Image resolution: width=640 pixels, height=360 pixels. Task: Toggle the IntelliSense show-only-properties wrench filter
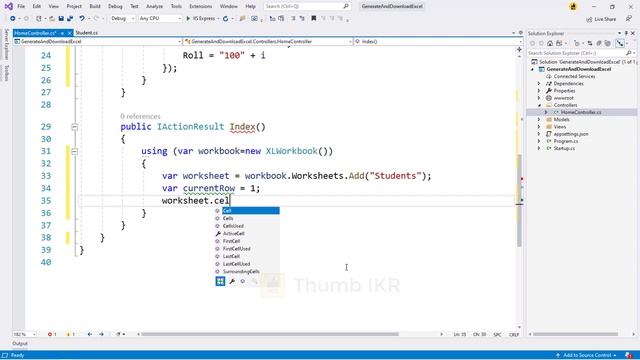tap(232, 281)
